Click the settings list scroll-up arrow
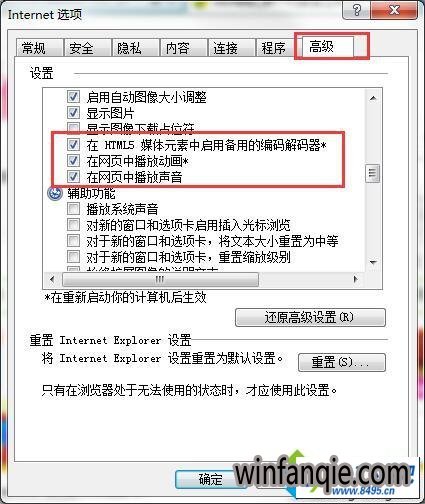Screen dimensions: 425x504 coord(373,98)
